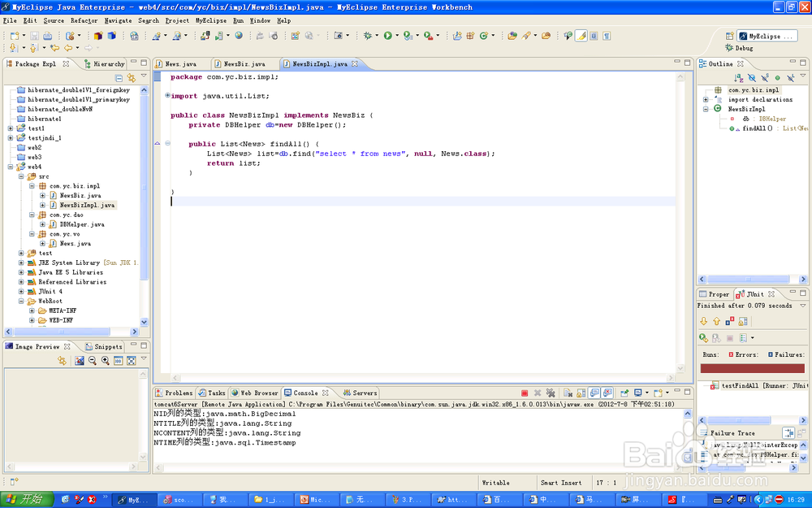Click Remove All Terminated Launches double-X icon
Viewport: 812px width, 508px height.
point(551,393)
